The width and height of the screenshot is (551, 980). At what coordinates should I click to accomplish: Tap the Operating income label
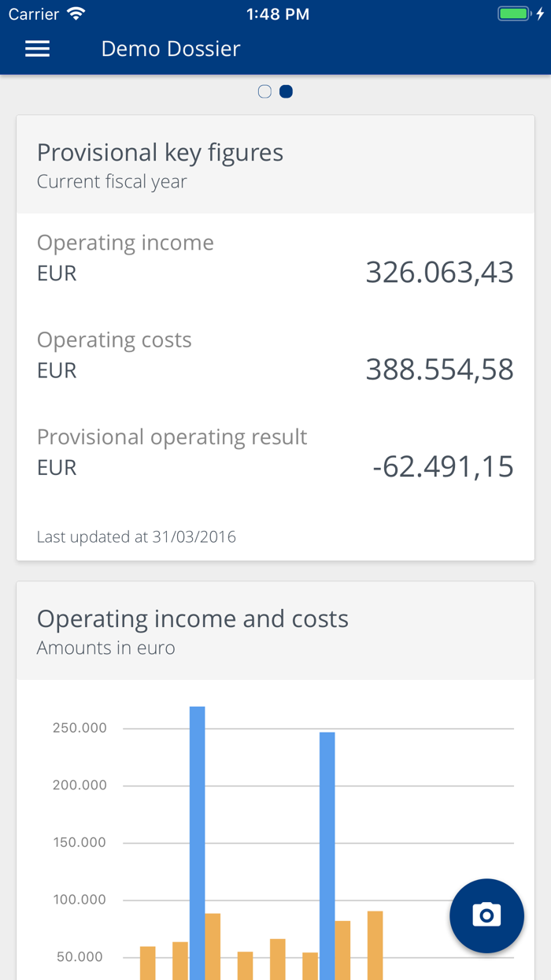[x=125, y=243]
